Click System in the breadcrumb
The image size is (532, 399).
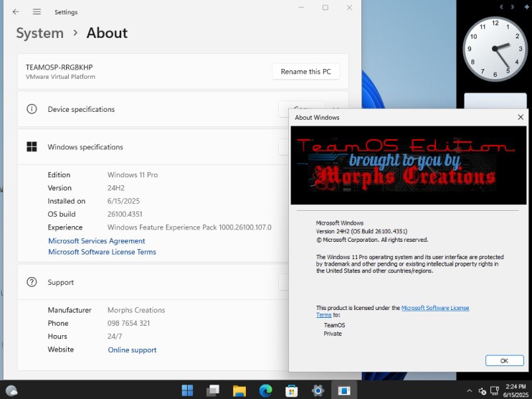(x=40, y=33)
